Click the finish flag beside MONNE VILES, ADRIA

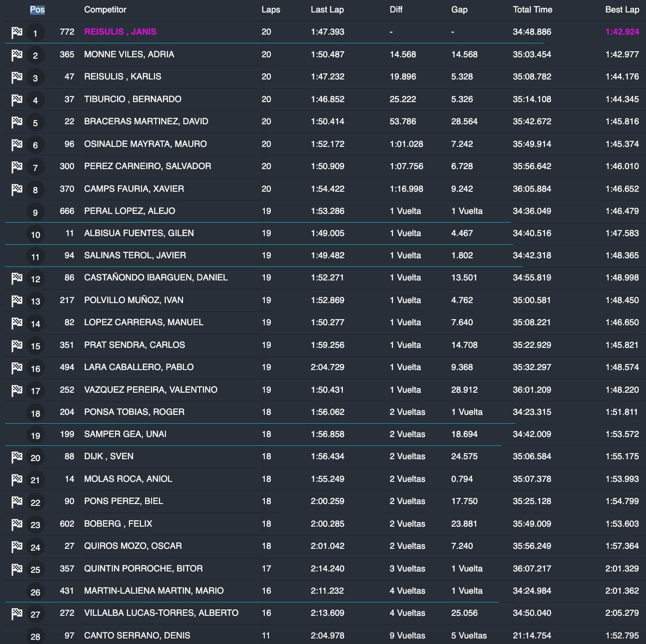(17, 55)
